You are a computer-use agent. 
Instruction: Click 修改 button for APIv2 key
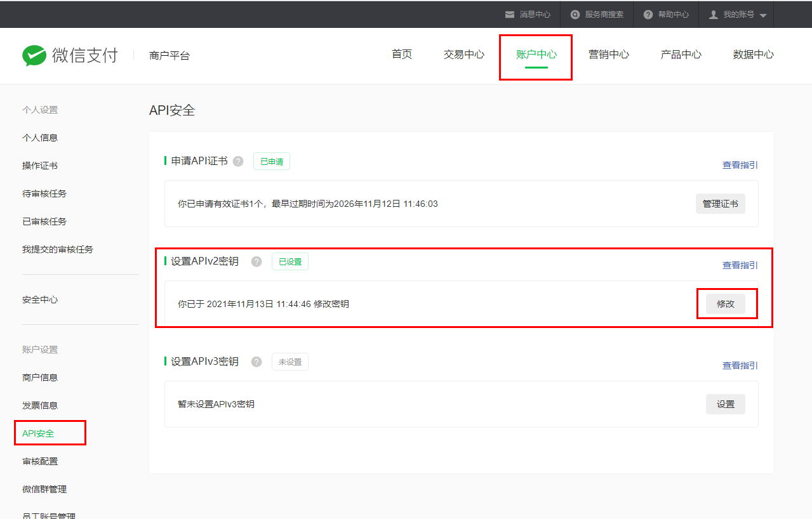pyautogui.click(x=726, y=304)
